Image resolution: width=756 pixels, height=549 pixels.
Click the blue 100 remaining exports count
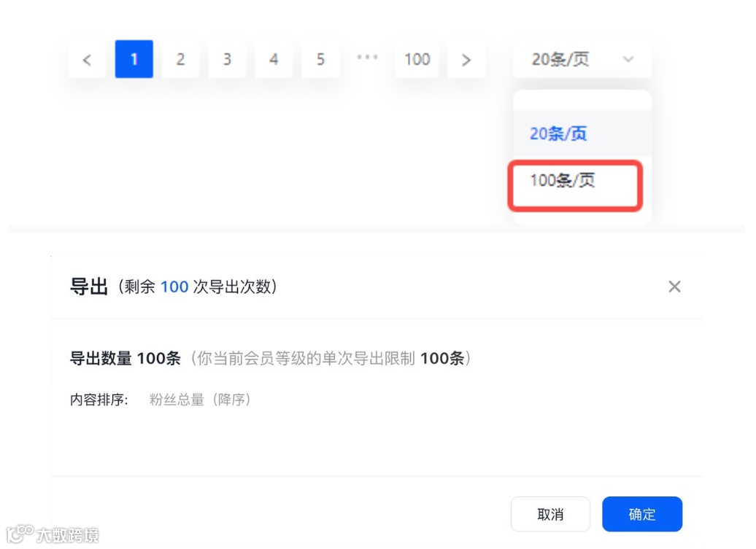click(174, 287)
